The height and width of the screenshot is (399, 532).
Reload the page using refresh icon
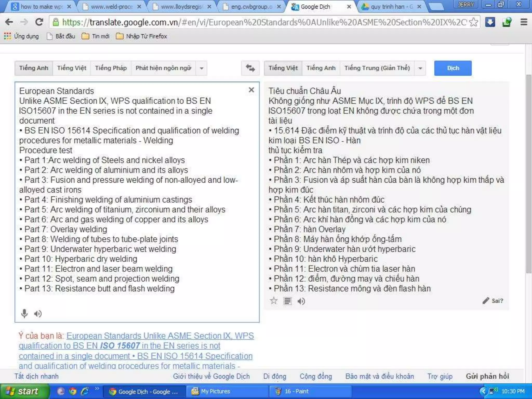39,22
